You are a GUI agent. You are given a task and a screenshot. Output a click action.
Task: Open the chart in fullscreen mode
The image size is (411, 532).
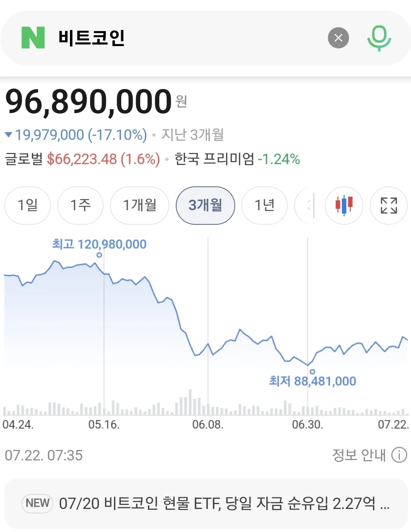[x=389, y=205]
